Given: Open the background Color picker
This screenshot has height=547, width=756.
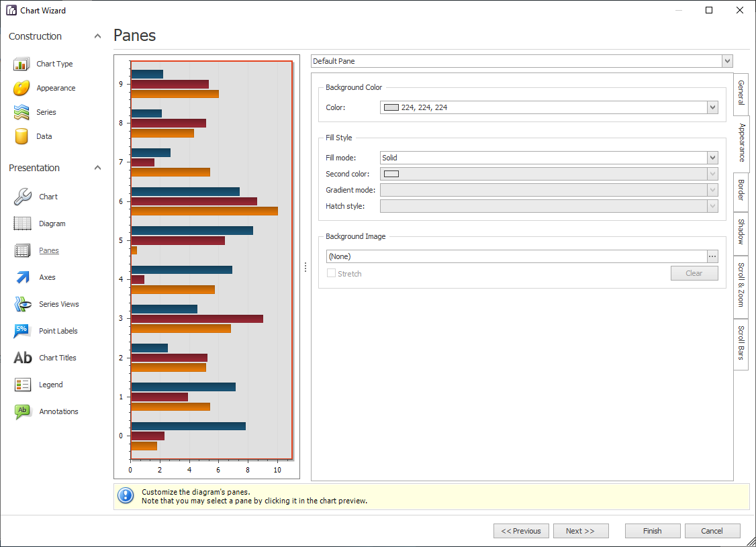Looking at the screenshot, I should (713, 107).
